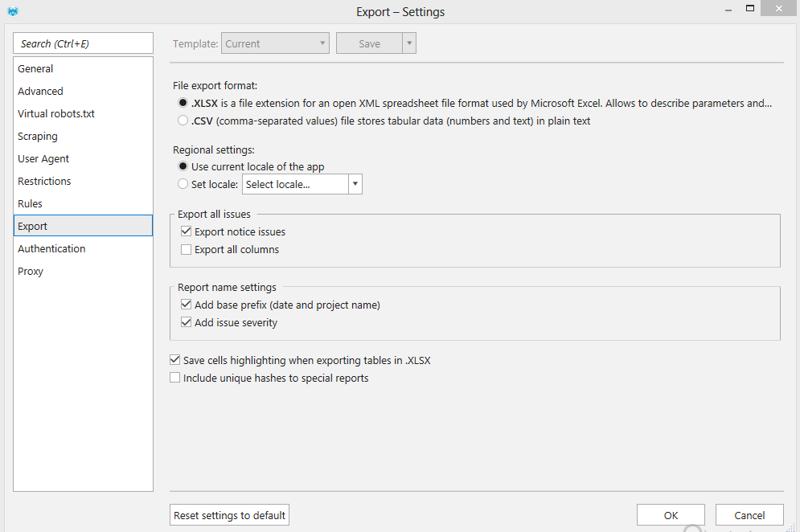Select the .XLSX file export format
Screen dimensions: 800x532
click(x=183, y=103)
